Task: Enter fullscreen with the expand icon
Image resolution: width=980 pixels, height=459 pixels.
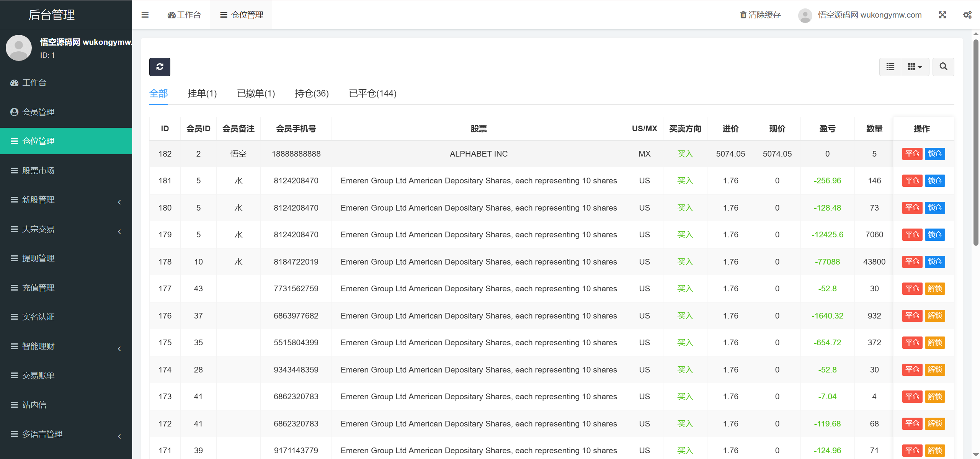Action: tap(942, 15)
